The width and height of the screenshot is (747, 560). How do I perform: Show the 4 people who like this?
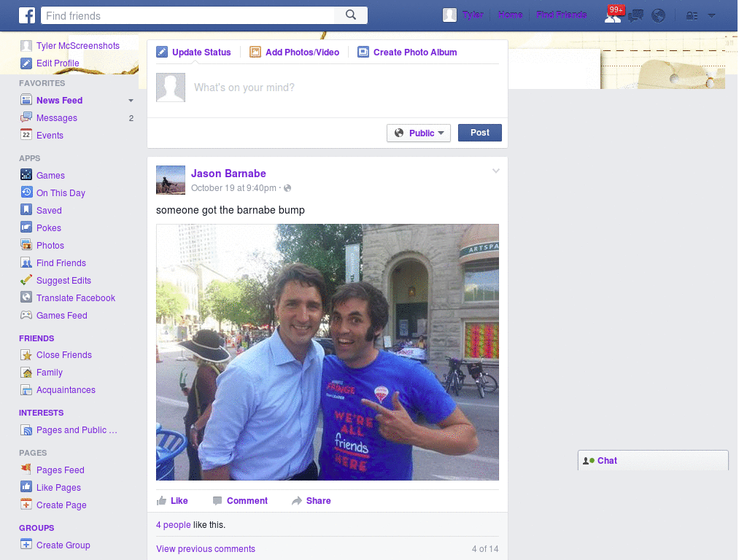click(x=174, y=525)
